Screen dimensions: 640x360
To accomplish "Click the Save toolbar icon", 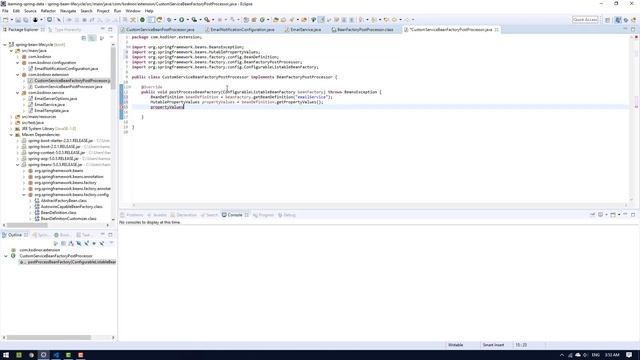I will click(x=18, y=20).
